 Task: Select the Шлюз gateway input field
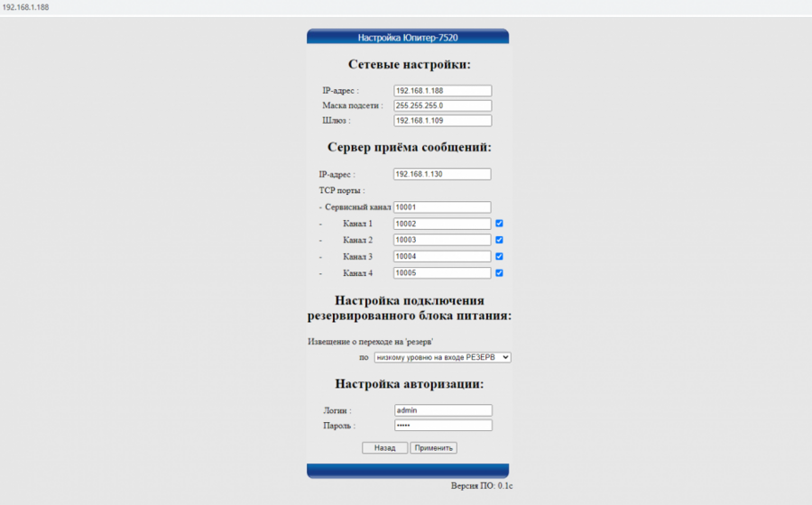pos(442,121)
